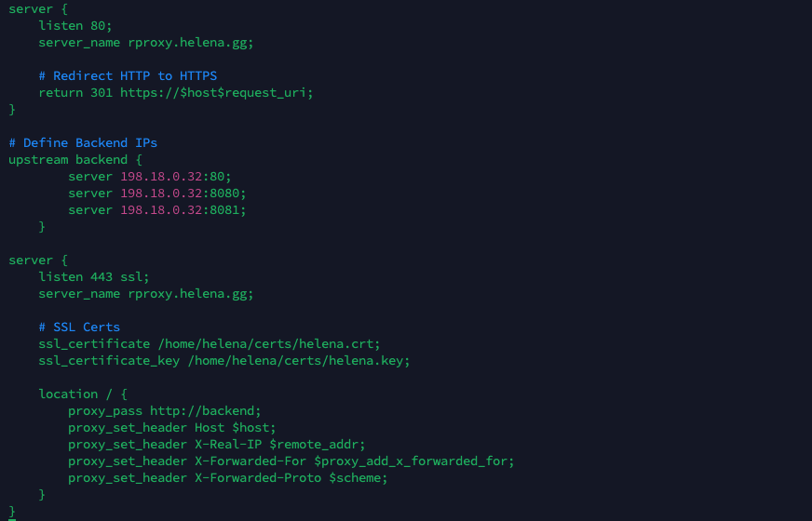Image resolution: width=812 pixels, height=521 pixels.
Task: Click the "proxy_pass http://backend;" line
Action: 165,410
